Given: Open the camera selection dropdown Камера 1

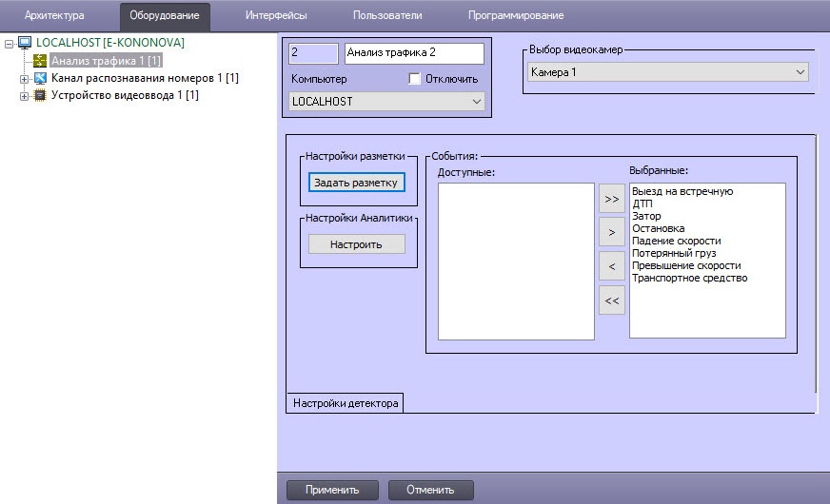Looking at the screenshot, I should click(666, 72).
